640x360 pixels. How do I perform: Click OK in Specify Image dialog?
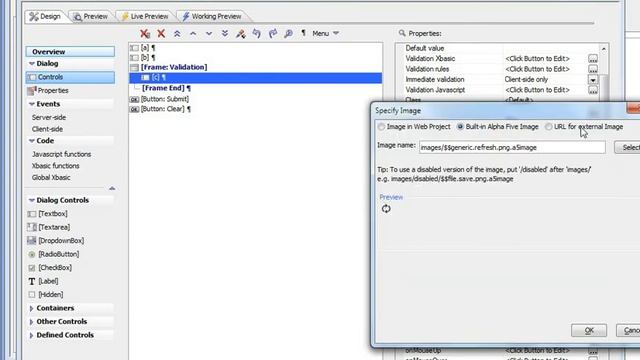(589, 331)
